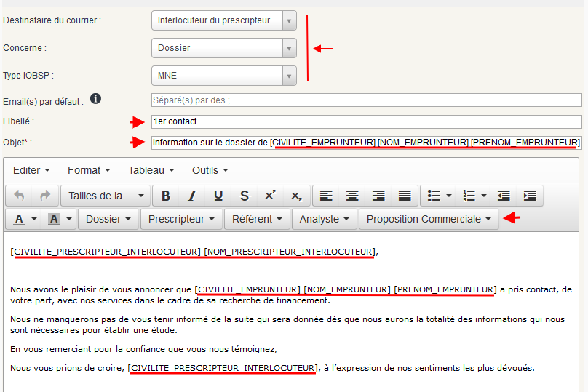Open the Concerne dropdown

point(224,48)
